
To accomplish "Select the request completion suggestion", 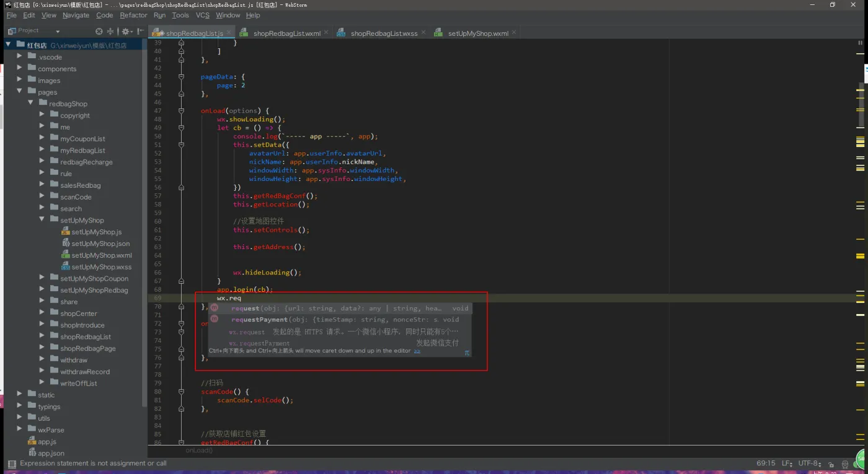I will point(340,308).
